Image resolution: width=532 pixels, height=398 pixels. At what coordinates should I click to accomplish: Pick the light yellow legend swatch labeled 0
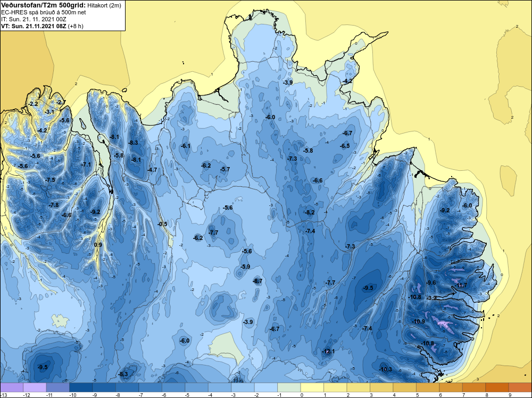click(x=312, y=387)
